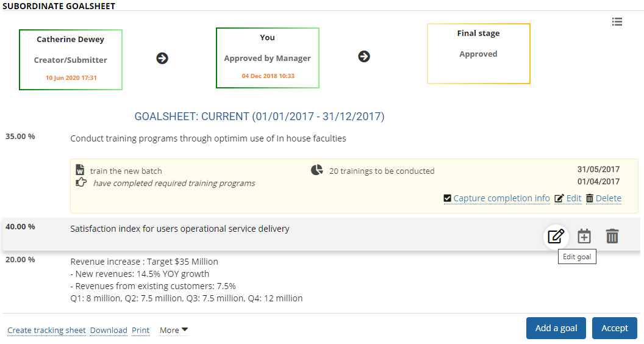Click the thumbs-up icon beside completed training programs
644x344 pixels.
(80, 182)
